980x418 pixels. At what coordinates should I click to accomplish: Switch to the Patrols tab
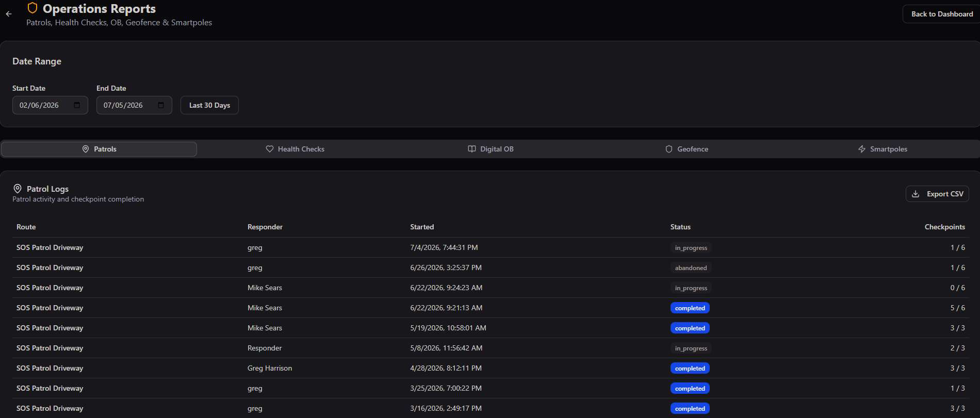coord(99,149)
